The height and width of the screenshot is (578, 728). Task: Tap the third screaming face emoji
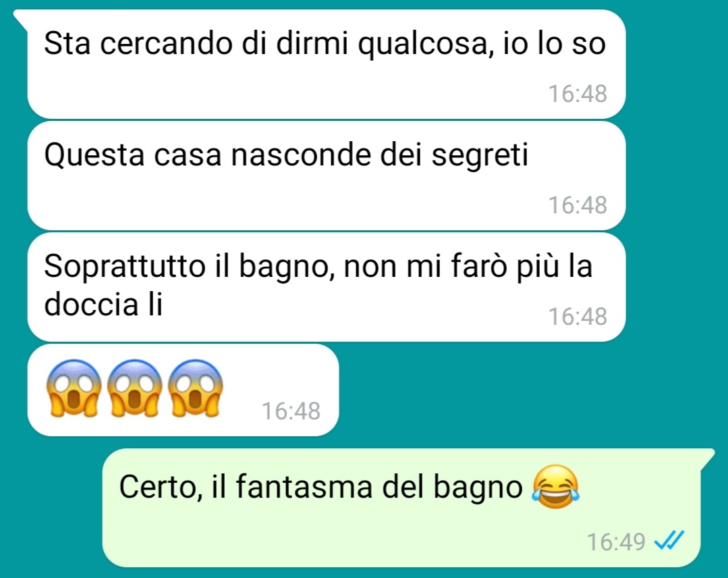[196, 388]
